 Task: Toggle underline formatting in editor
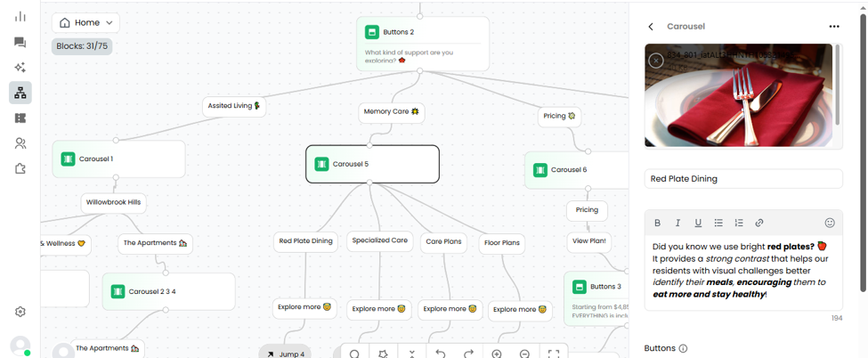pyautogui.click(x=698, y=223)
